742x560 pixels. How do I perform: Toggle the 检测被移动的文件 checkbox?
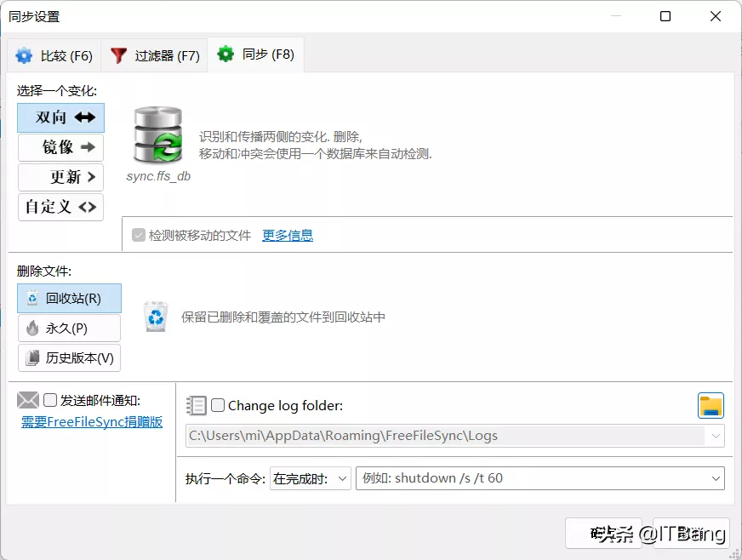click(x=139, y=236)
